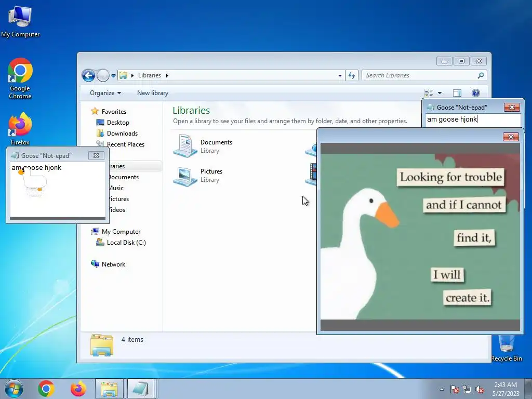Click the New library button

coord(153,93)
